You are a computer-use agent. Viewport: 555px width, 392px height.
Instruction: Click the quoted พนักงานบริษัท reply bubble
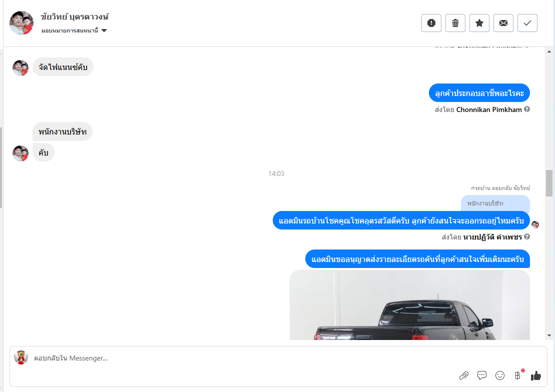tap(495, 203)
